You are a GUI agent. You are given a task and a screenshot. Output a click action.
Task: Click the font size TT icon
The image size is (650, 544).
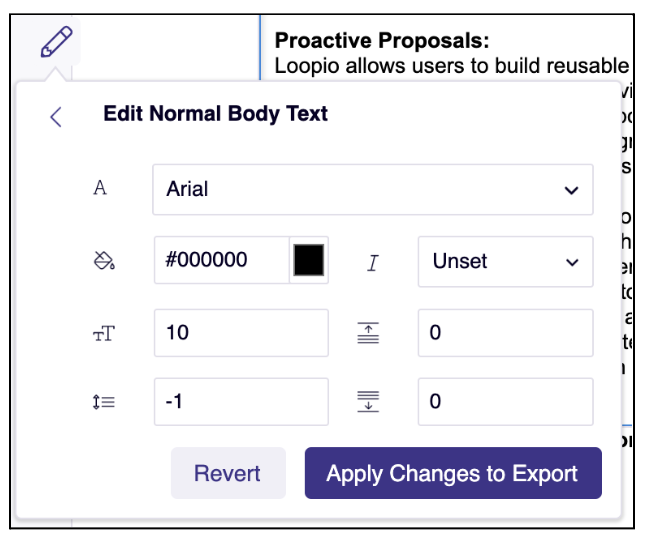[x=104, y=333]
